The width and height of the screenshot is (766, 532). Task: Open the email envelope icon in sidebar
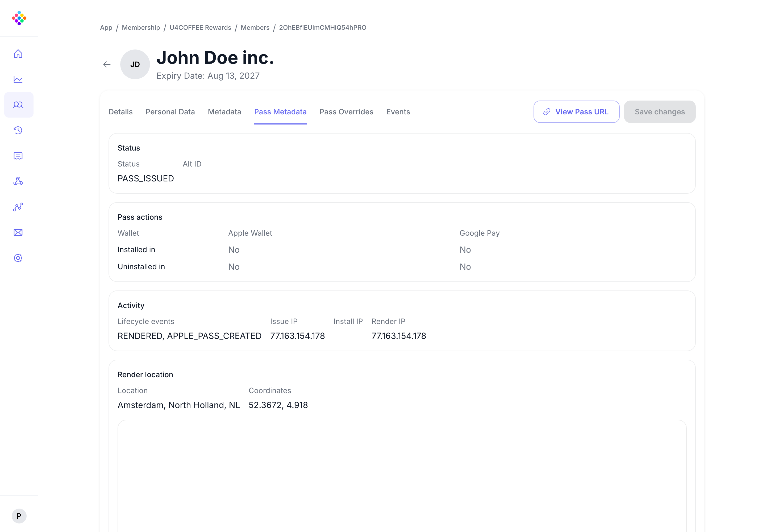click(x=18, y=232)
